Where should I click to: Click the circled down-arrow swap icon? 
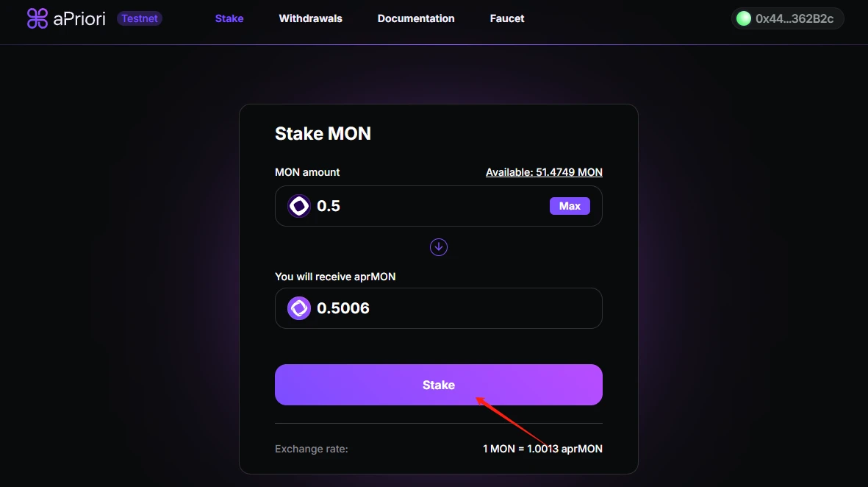tap(439, 247)
